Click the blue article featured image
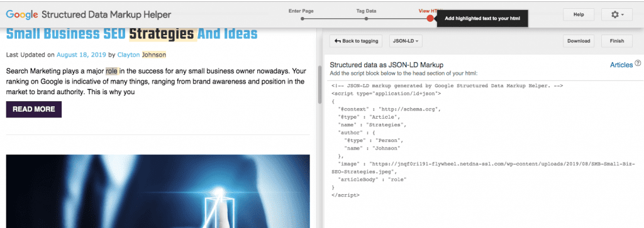 158,191
